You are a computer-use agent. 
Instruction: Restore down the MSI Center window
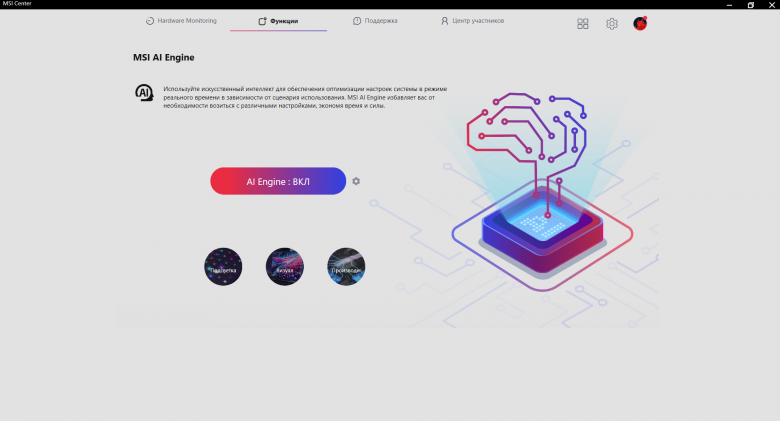tap(751, 5)
